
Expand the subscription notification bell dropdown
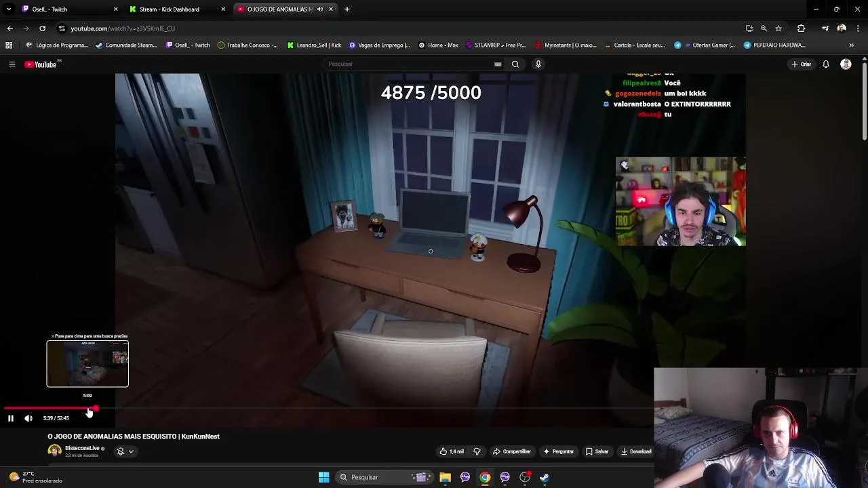coord(125,451)
